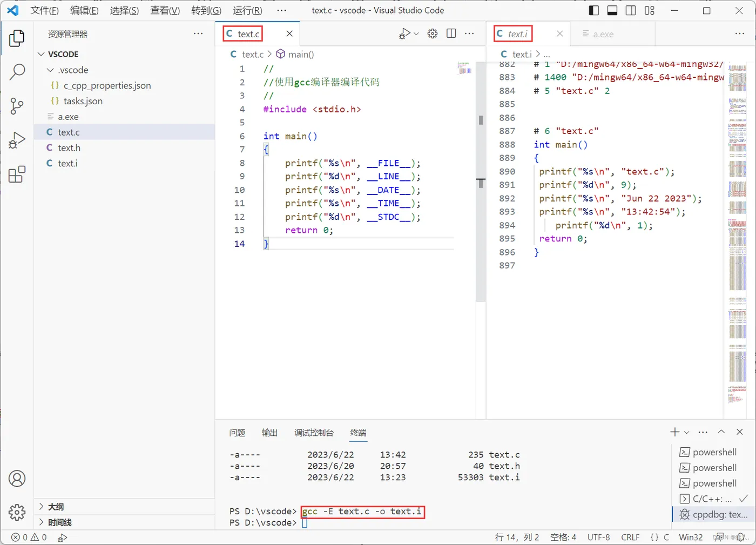
Task: Open the Explorer view in the activity bar
Action: coord(17,38)
